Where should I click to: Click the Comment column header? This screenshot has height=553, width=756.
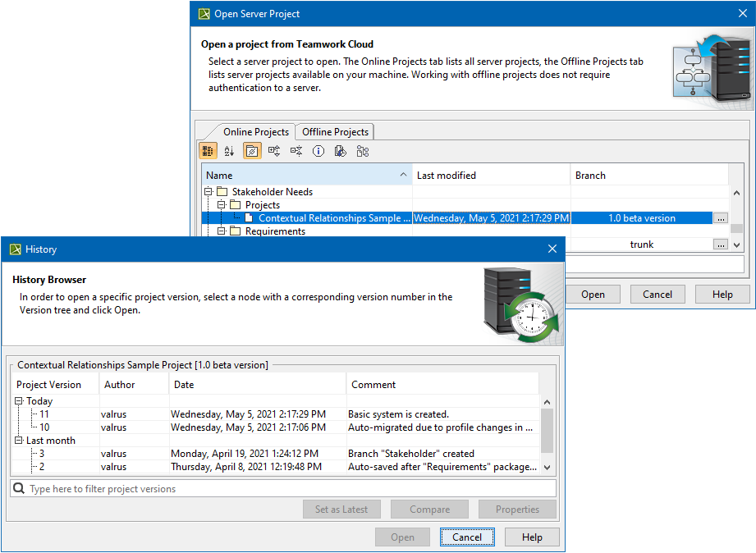pos(442,384)
